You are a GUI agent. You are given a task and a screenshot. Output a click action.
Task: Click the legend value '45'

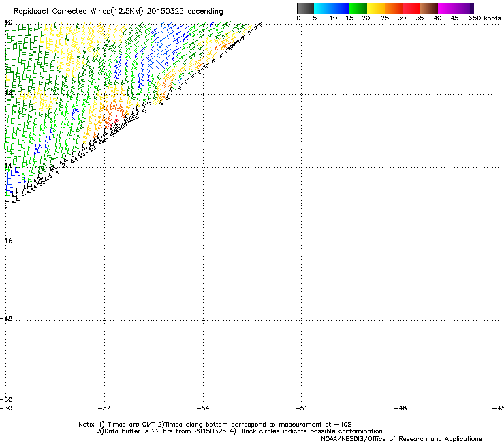[454, 18]
